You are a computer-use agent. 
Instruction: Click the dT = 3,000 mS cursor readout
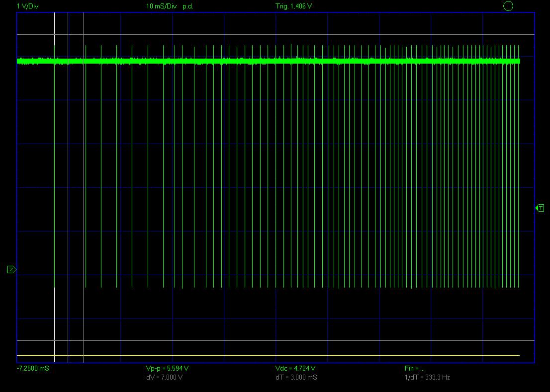click(296, 377)
